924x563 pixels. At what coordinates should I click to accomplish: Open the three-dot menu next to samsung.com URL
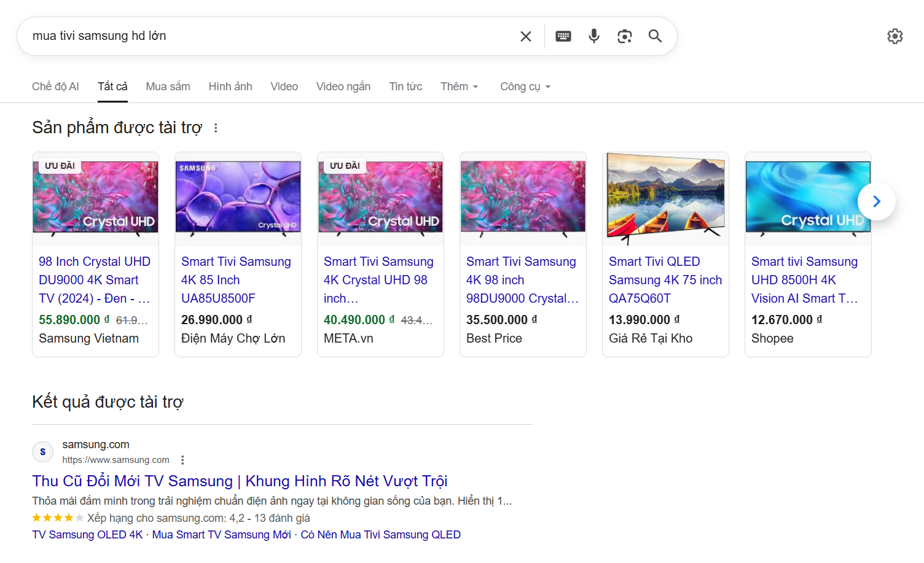point(182,460)
